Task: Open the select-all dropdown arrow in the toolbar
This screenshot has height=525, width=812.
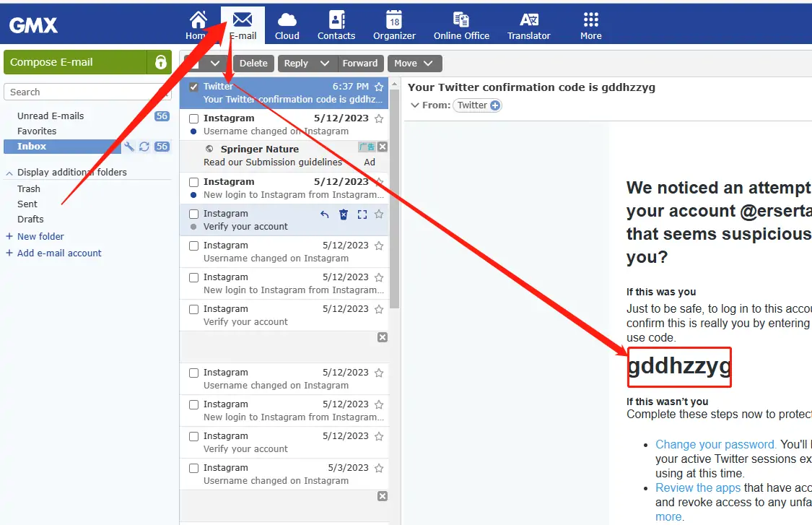Action: 215,64
